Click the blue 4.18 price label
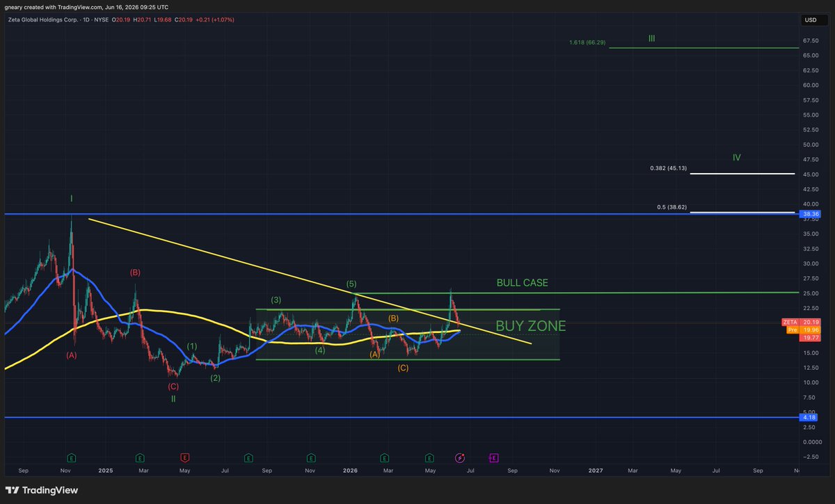This screenshot has width=835, height=504. [809, 417]
